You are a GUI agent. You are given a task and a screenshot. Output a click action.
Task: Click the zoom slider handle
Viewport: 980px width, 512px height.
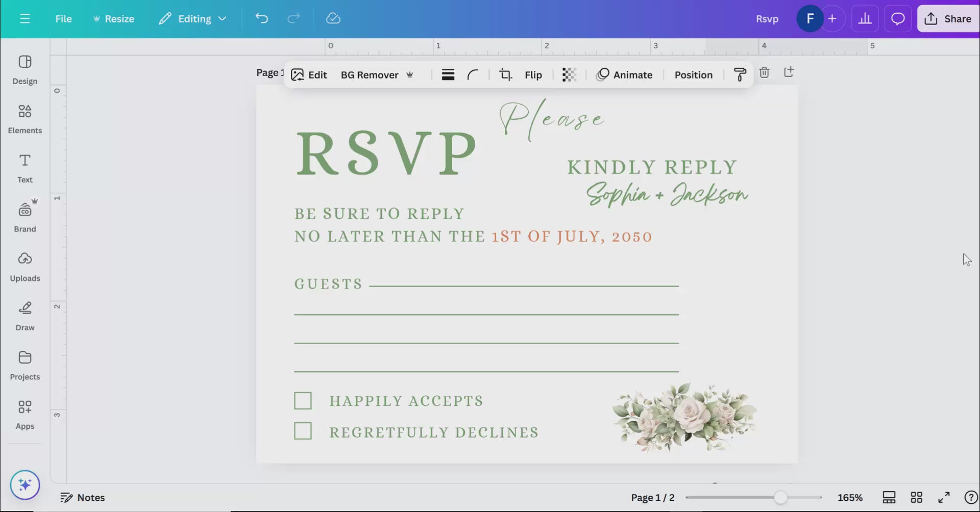click(780, 497)
